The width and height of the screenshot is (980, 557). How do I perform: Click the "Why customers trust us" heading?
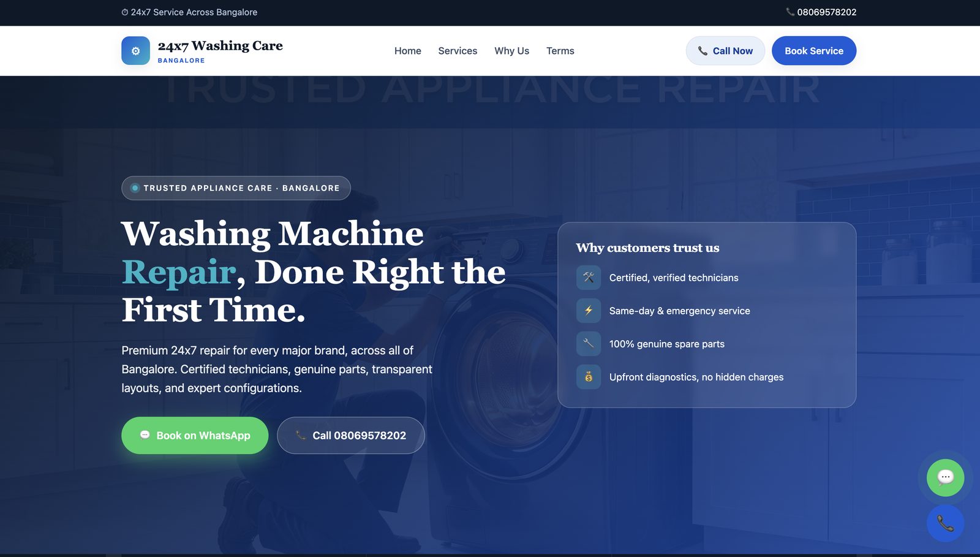(x=647, y=248)
